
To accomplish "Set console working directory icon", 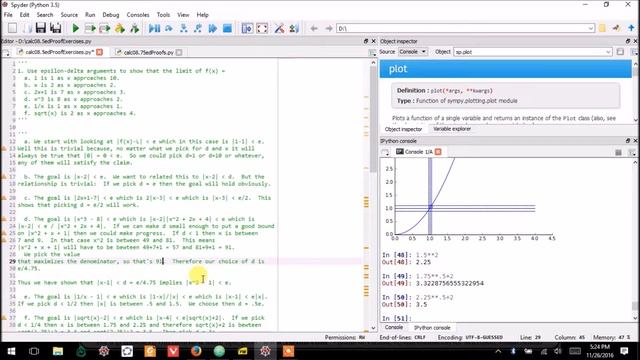I will click(616, 28).
